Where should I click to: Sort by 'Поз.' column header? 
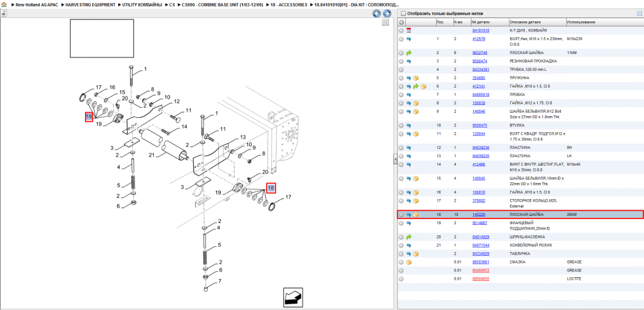440,22
